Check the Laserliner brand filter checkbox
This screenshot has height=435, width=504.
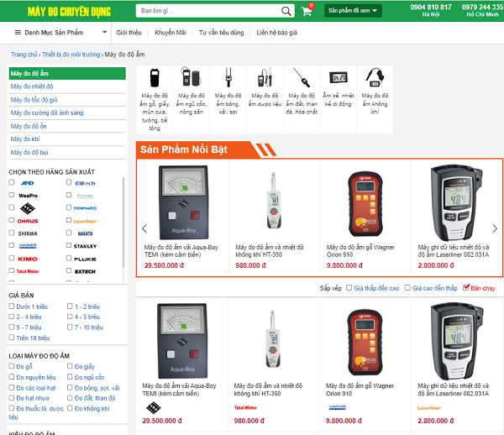tap(69, 220)
